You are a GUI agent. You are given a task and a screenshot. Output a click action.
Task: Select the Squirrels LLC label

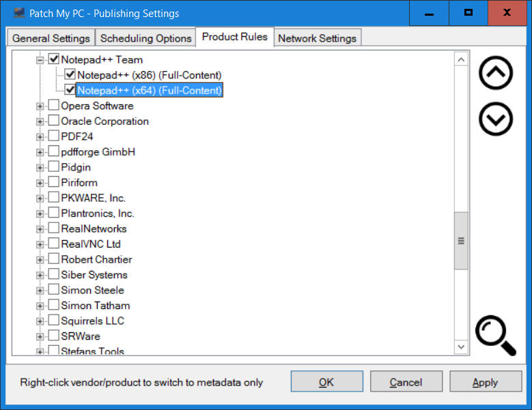[x=93, y=321]
